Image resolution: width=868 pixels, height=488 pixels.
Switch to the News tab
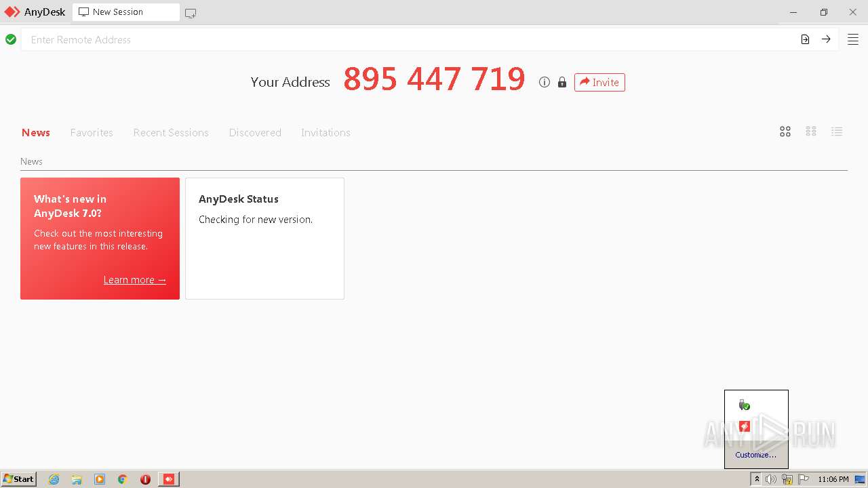[36, 132]
